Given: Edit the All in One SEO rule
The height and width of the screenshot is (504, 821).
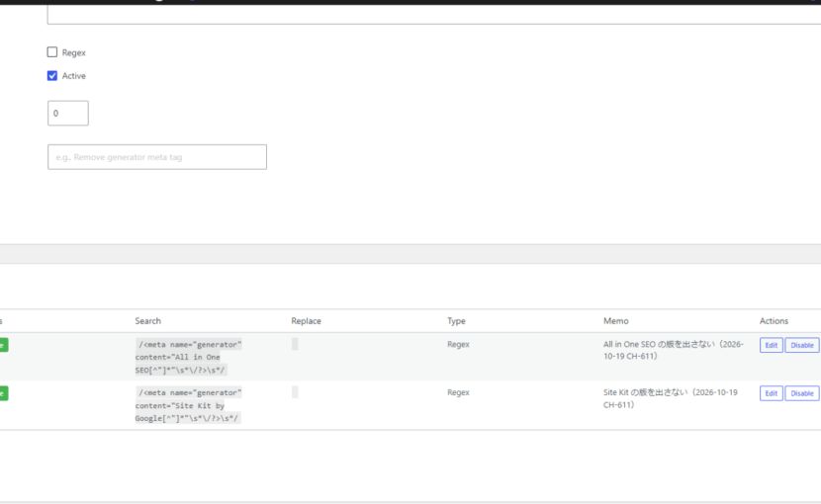Looking at the screenshot, I should (772, 346).
